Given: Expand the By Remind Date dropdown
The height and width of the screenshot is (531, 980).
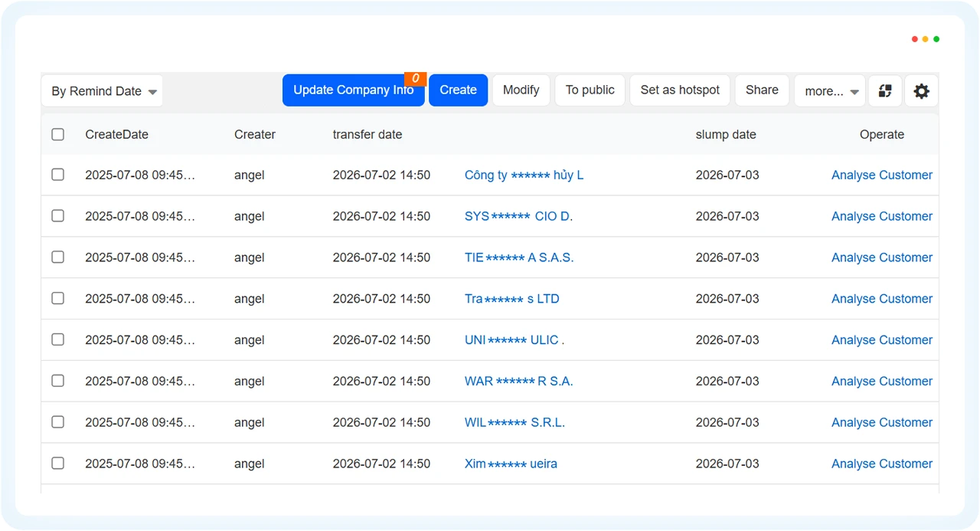Looking at the screenshot, I should [x=102, y=91].
